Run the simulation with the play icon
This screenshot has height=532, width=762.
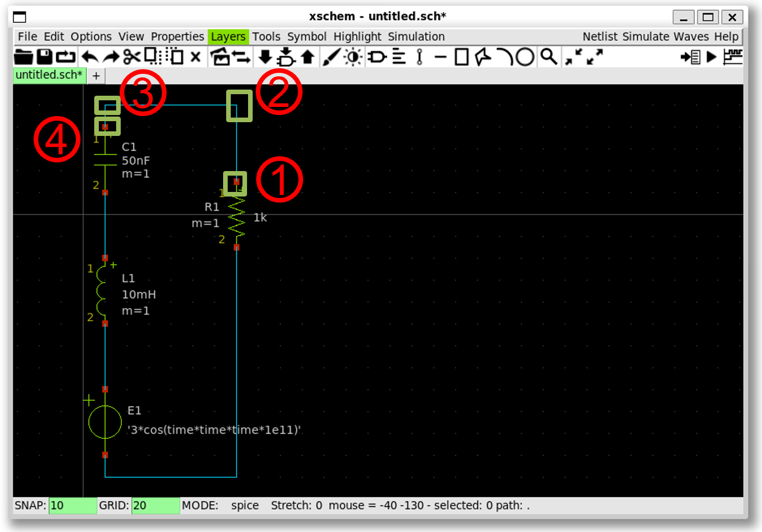712,57
